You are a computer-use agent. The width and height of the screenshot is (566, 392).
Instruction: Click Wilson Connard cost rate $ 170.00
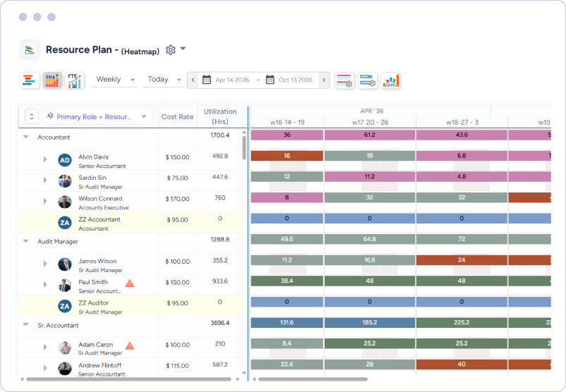point(177,199)
